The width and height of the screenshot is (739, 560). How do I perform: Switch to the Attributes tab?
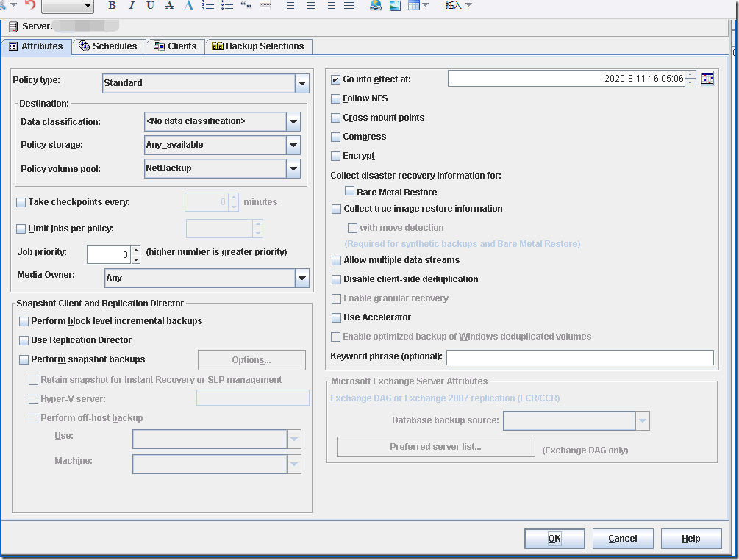pyautogui.click(x=36, y=46)
